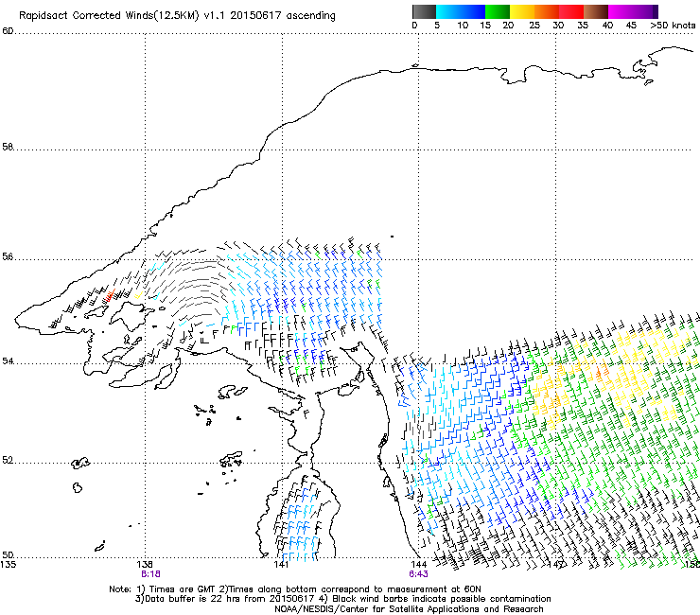This screenshot has width=700, height=615.
Task: Click the '15' label under the color scale
Action: pos(485,25)
